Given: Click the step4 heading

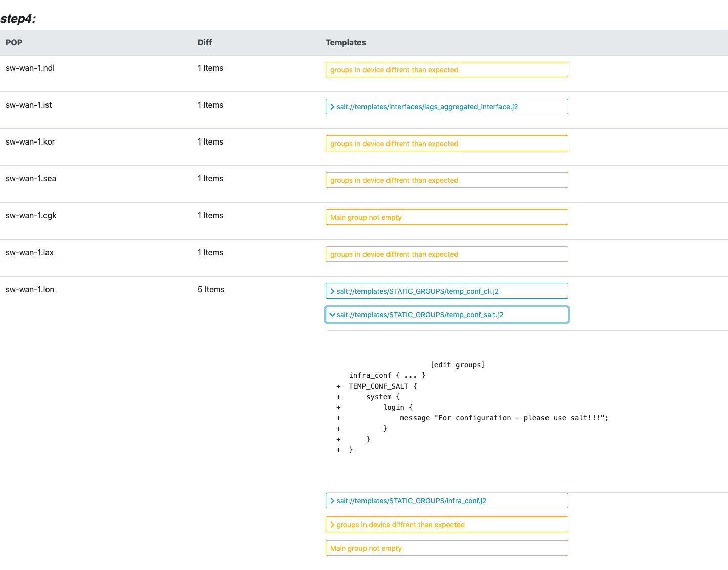Looking at the screenshot, I should pyautogui.click(x=18, y=19).
